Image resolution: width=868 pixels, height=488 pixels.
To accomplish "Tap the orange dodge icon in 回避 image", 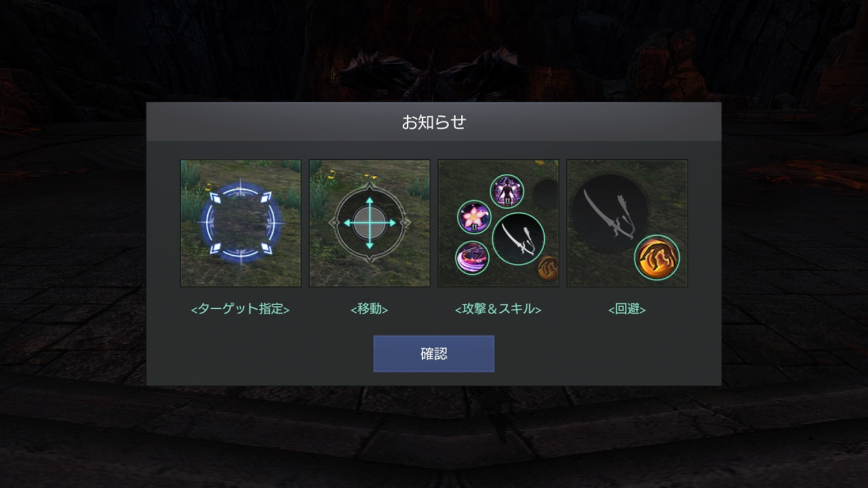I will click(x=657, y=258).
